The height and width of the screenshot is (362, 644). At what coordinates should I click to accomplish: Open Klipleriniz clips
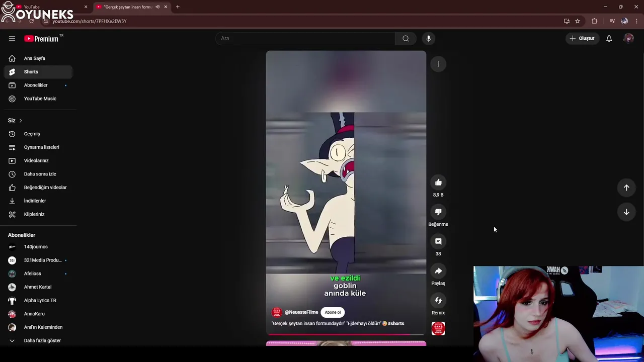coord(38,214)
